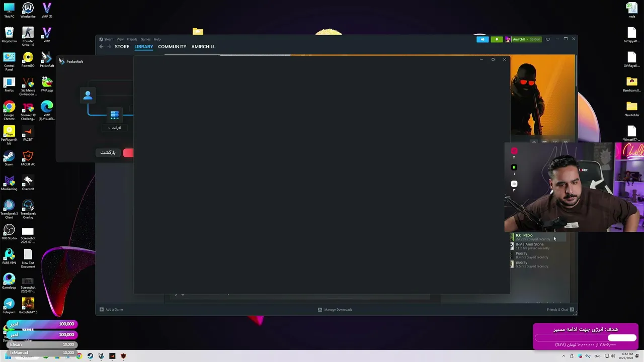Open Manage Downloads in Steam

[335, 309]
